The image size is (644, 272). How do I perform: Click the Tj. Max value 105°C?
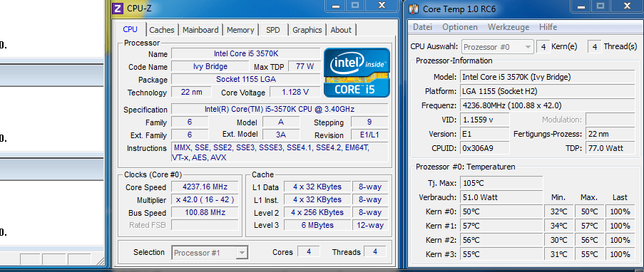click(x=501, y=183)
